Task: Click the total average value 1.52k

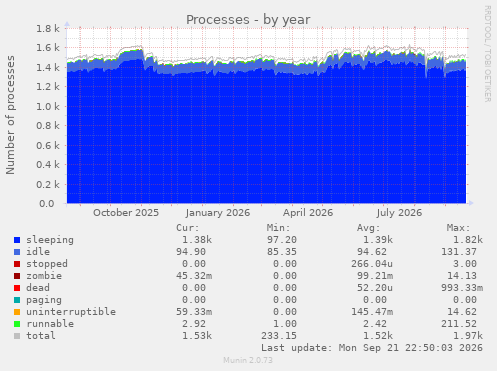Action: coord(378,336)
